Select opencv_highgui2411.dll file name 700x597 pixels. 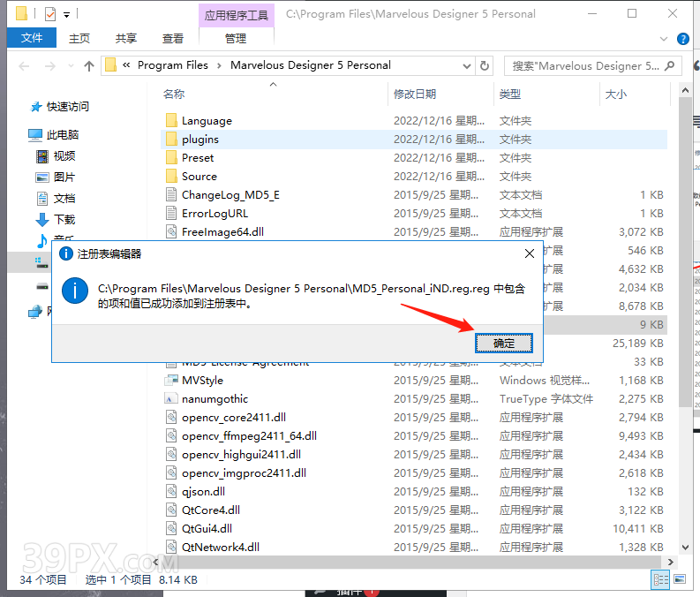point(241,454)
